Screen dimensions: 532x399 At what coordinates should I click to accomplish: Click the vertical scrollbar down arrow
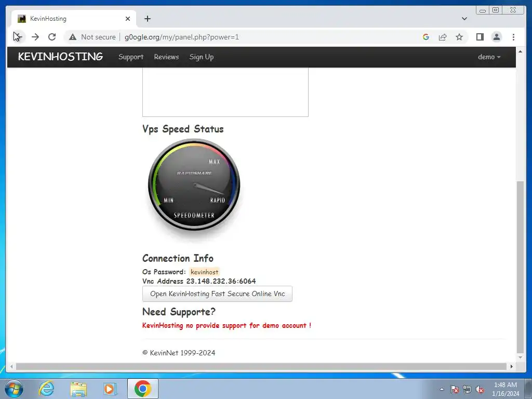coord(520,357)
